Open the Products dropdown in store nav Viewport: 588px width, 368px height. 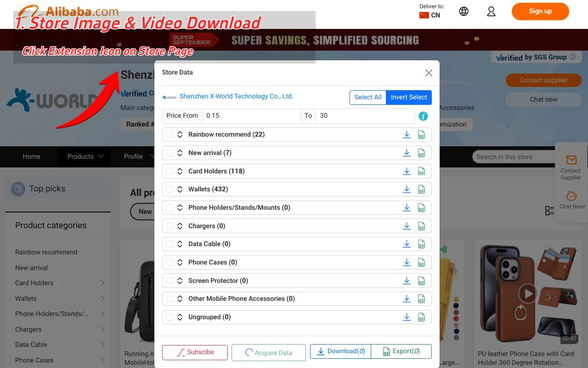point(85,156)
